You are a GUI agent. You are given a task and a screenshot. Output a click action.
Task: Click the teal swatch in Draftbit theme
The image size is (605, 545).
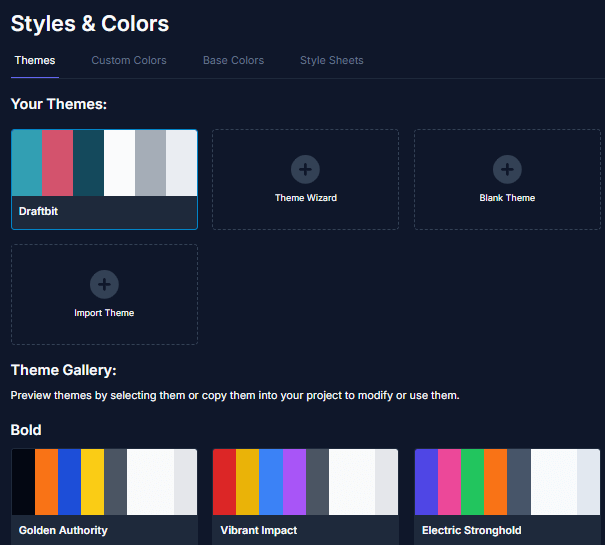click(x=27, y=163)
